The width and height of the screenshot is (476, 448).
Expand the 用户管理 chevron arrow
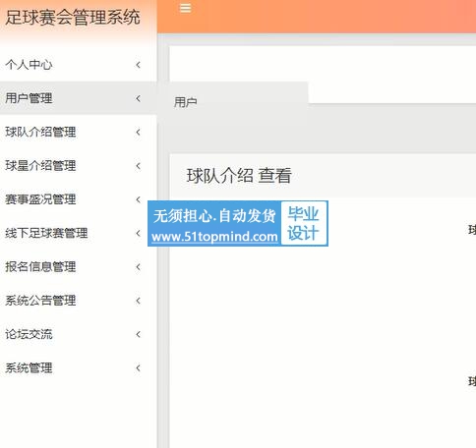pyautogui.click(x=139, y=98)
